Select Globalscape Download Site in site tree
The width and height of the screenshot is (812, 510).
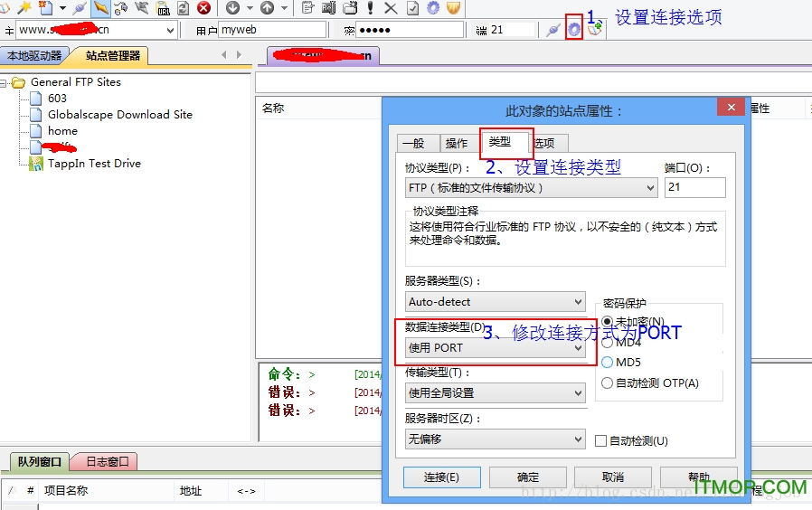(x=119, y=115)
